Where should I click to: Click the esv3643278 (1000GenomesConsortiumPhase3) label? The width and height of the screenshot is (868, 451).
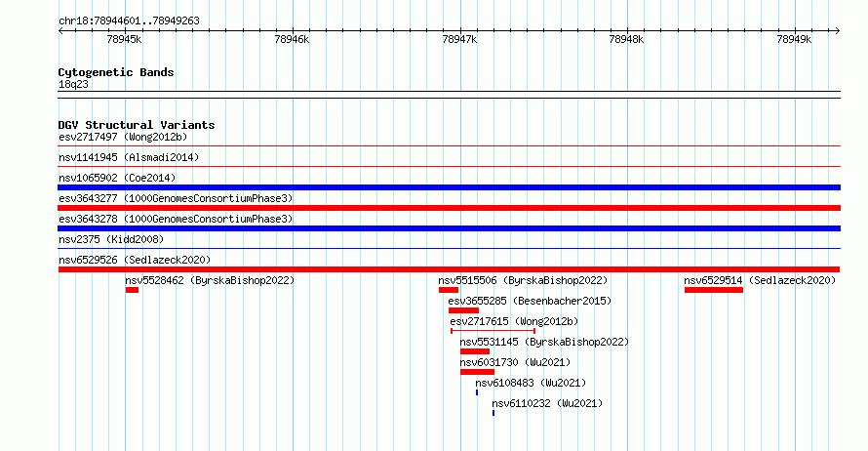176,219
